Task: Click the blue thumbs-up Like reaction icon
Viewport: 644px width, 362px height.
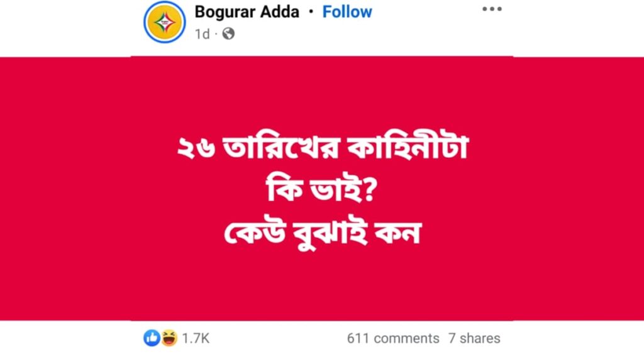Action: pos(152,338)
